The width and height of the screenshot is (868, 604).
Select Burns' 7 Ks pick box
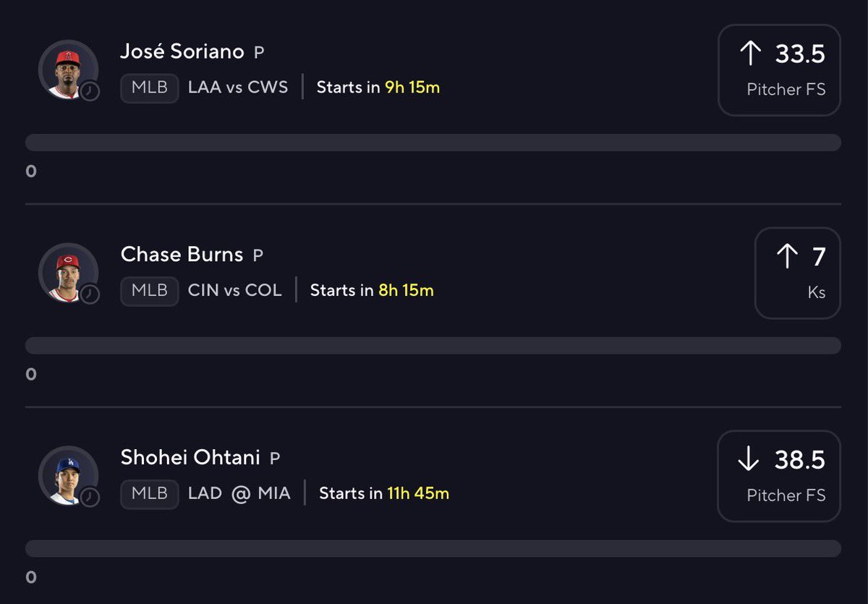(797, 273)
